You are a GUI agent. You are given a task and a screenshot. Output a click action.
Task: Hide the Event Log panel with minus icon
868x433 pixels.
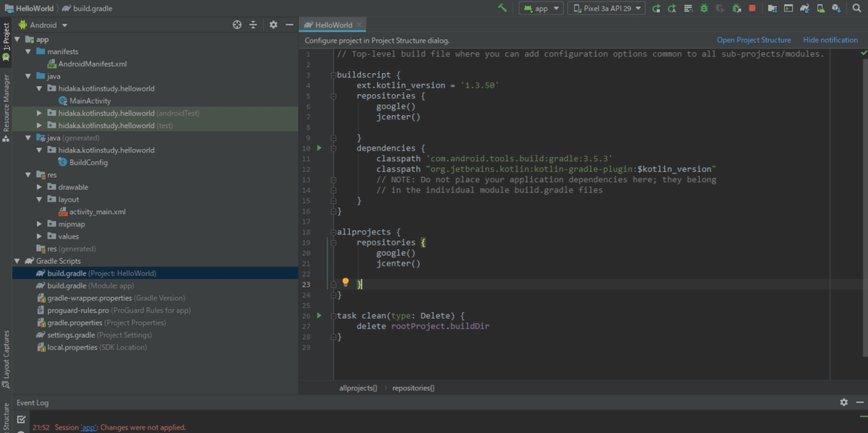859,402
